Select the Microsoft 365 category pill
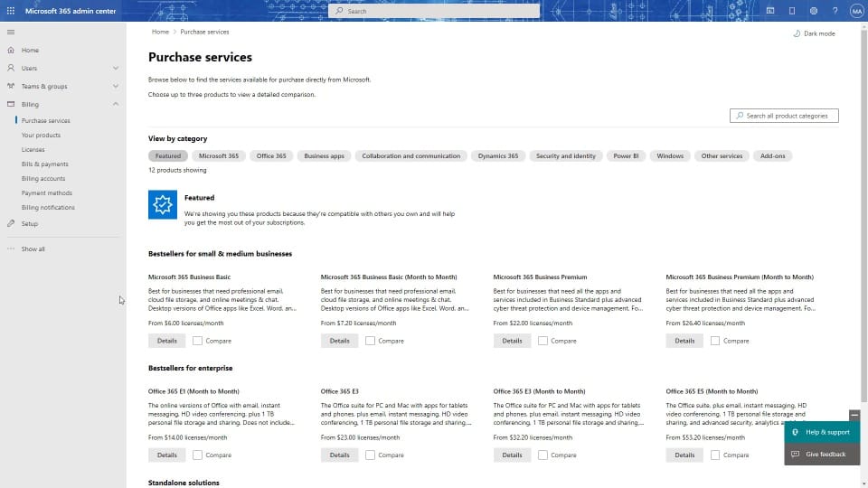868x488 pixels. point(219,156)
